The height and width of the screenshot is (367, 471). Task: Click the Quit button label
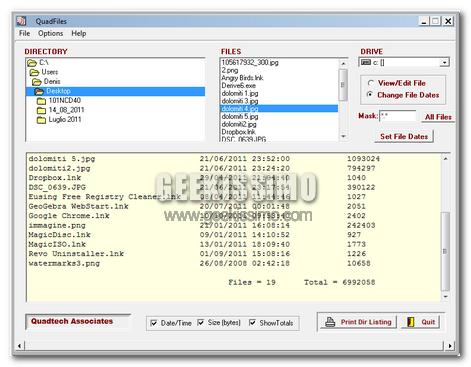pos(428,322)
